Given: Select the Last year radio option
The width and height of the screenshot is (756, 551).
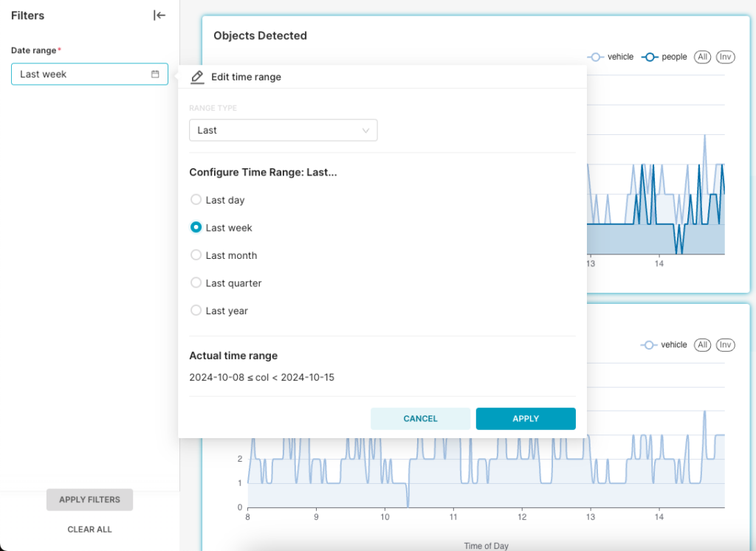Looking at the screenshot, I should pos(196,311).
